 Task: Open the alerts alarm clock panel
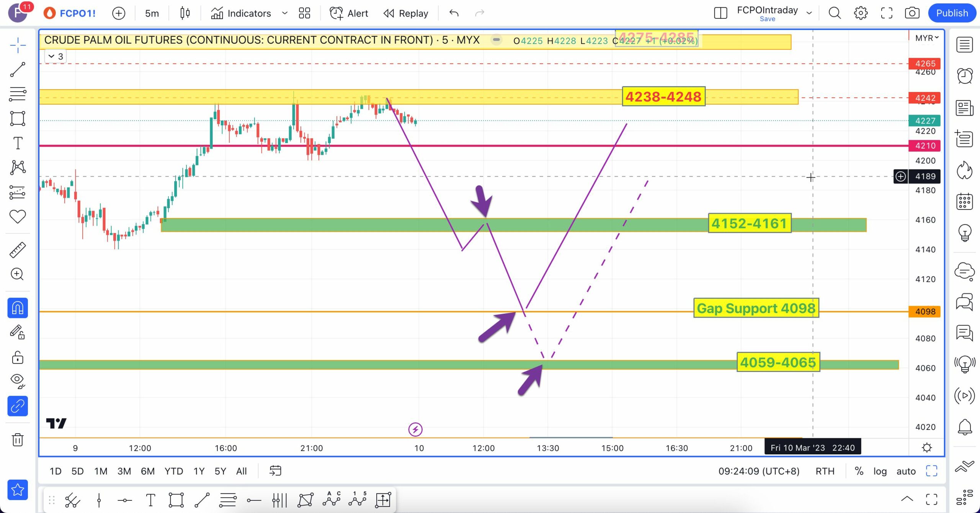964,75
